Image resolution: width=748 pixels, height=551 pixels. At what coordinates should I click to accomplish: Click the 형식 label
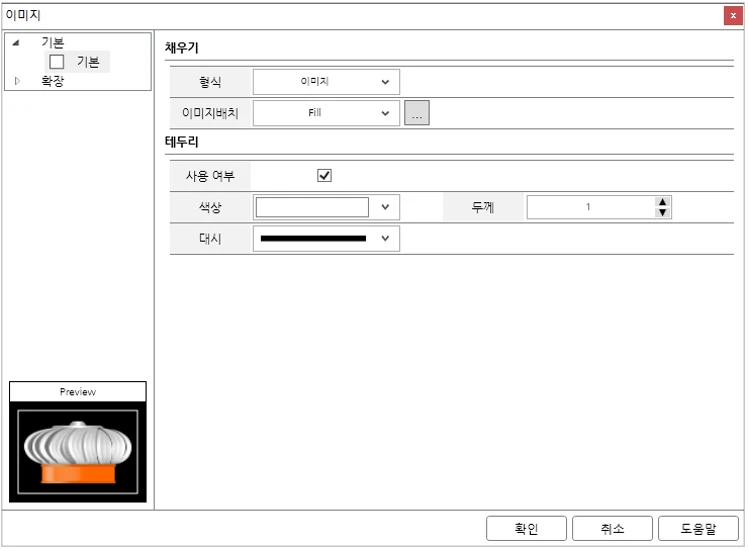[x=210, y=82]
